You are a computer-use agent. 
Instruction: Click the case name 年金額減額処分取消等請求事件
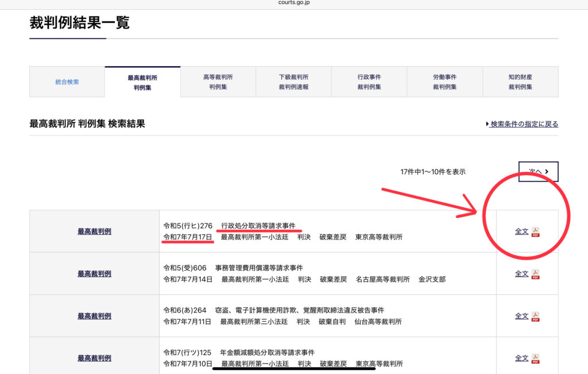(x=268, y=353)
